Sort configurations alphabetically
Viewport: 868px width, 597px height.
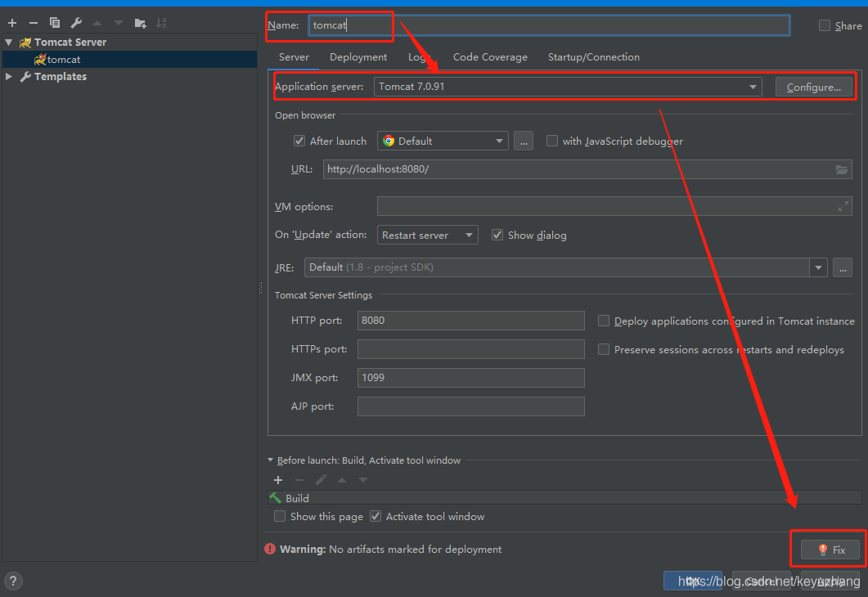(x=161, y=23)
